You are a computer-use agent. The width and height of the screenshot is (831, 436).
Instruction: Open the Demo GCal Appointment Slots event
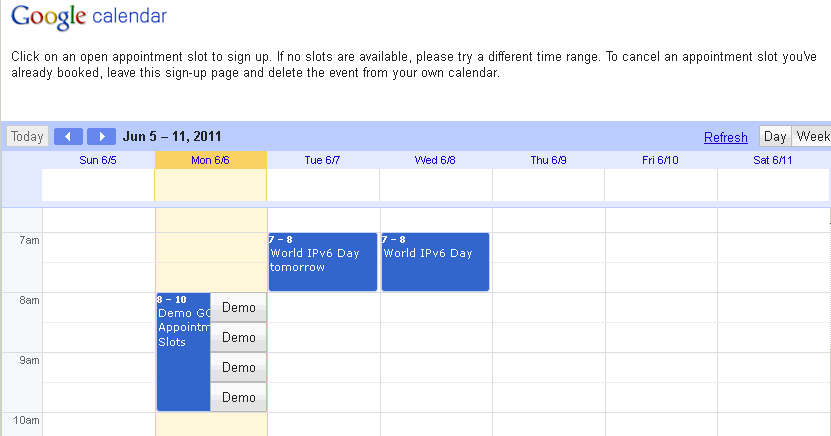[x=183, y=352]
